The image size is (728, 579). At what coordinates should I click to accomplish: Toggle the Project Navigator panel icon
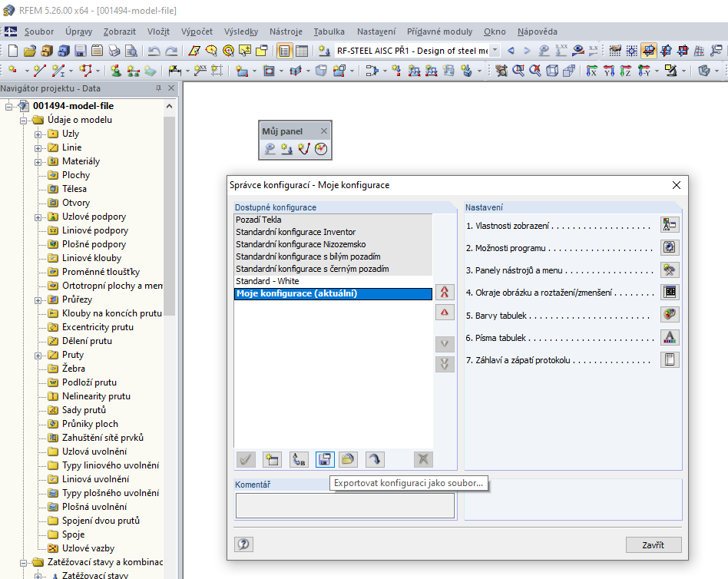tap(284, 51)
